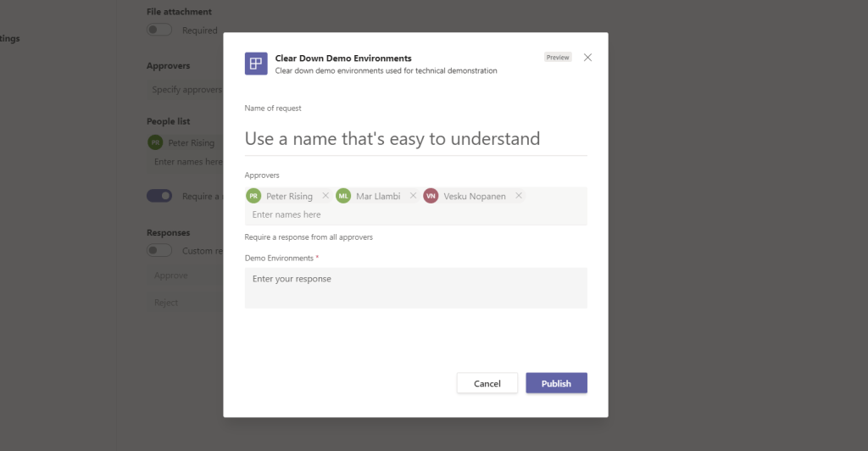The height and width of the screenshot is (451, 868).
Task: Remove Peter Rising from the dialog's approvers
Action: click(x=325, y=196)
